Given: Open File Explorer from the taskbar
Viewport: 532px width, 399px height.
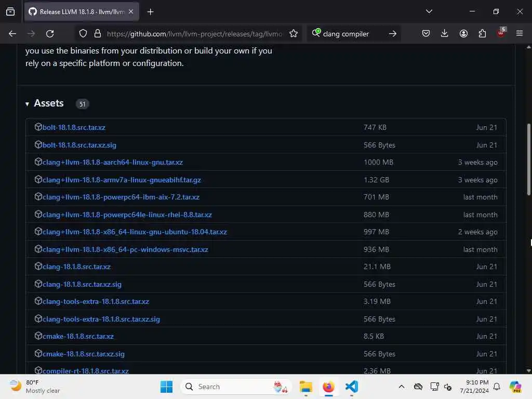Looking at the screenshot, I should click(x=305, y=387).
